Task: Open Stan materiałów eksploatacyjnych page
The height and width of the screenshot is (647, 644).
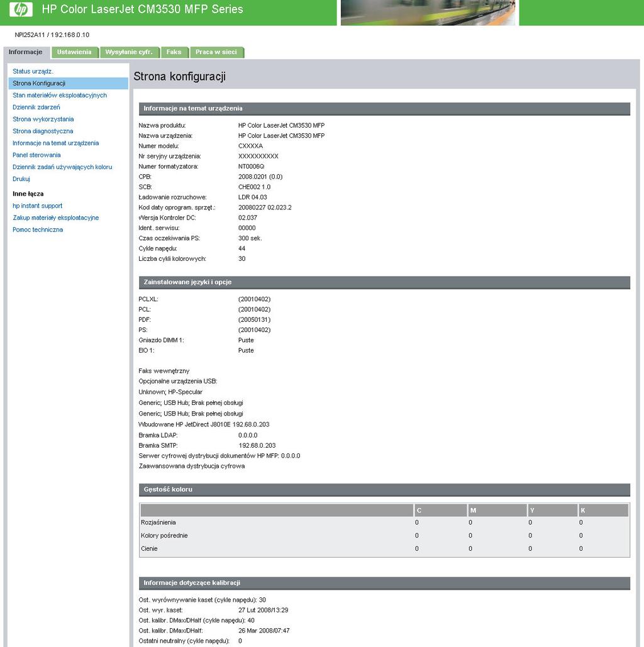Action: click(x=60, y=96)
